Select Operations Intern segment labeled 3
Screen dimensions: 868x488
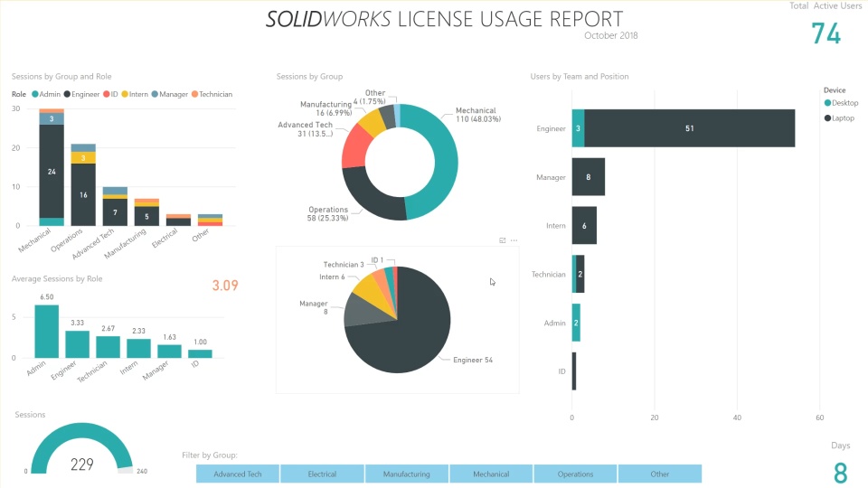pos(83,157)
